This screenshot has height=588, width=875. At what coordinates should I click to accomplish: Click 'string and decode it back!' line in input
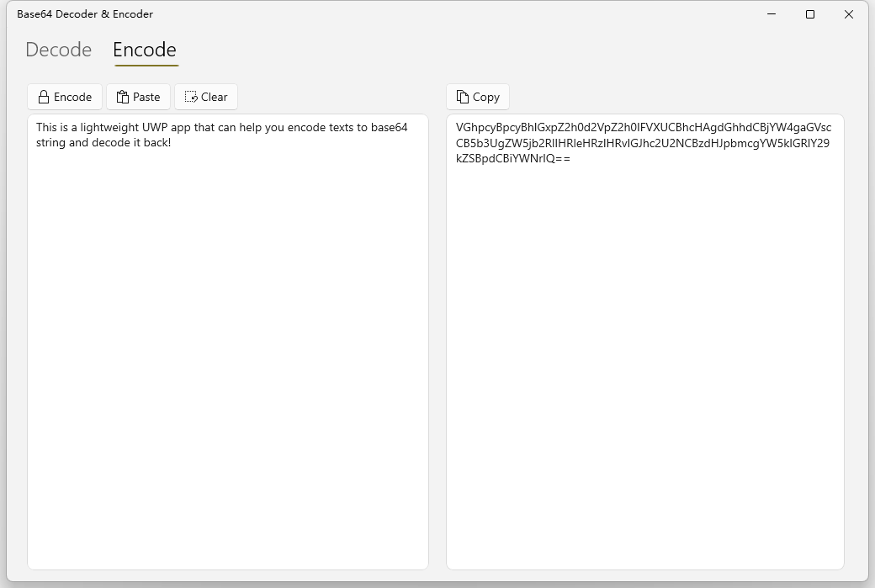coord(103,143)
